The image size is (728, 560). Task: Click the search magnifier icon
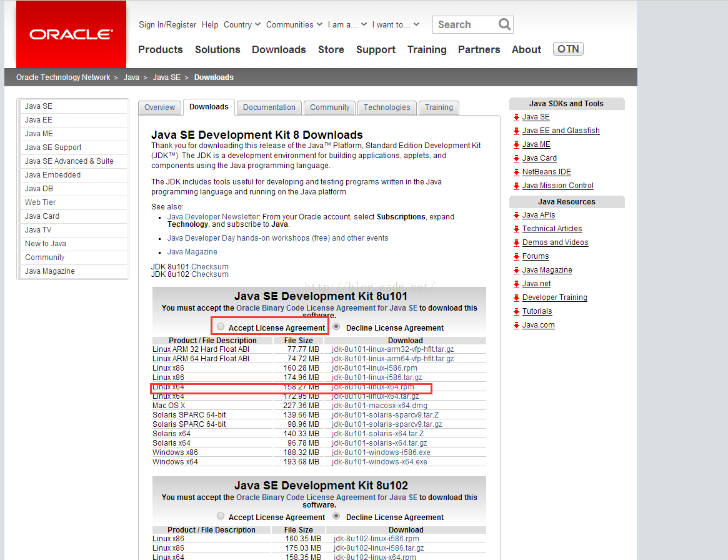[x=504, y=24]
